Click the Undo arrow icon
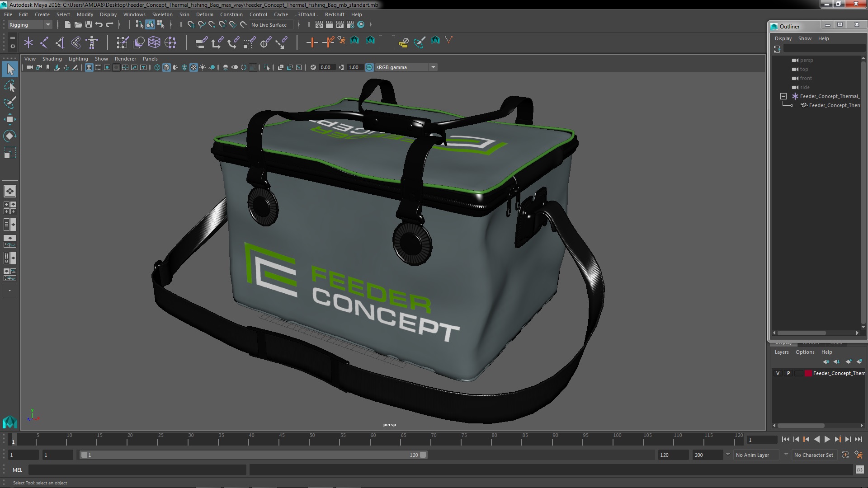Screen dimensions: 868x488 point(99,25)
